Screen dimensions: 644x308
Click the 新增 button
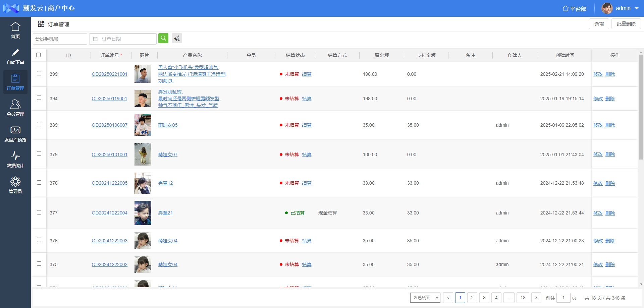coord(599,24)
